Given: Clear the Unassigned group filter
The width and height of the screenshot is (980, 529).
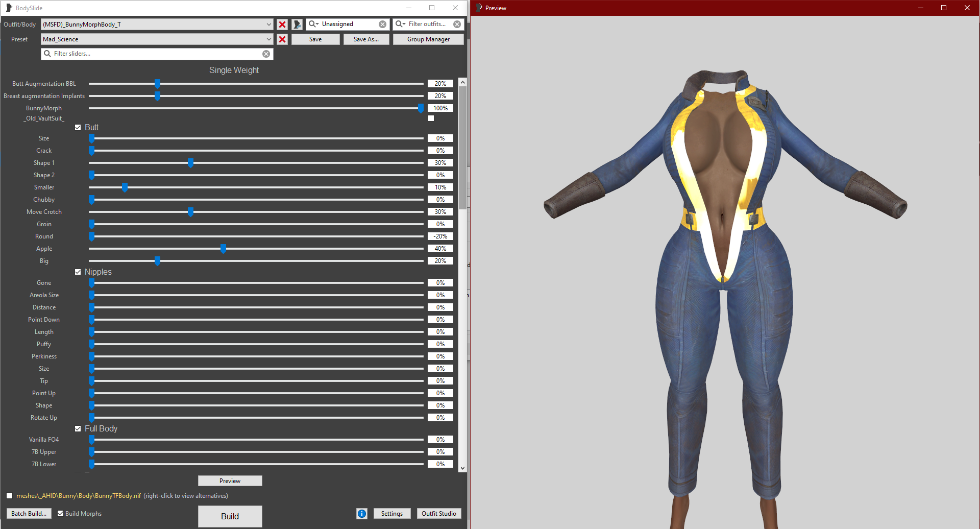Looking at the screenshot, I should click(x=382, y=24).
